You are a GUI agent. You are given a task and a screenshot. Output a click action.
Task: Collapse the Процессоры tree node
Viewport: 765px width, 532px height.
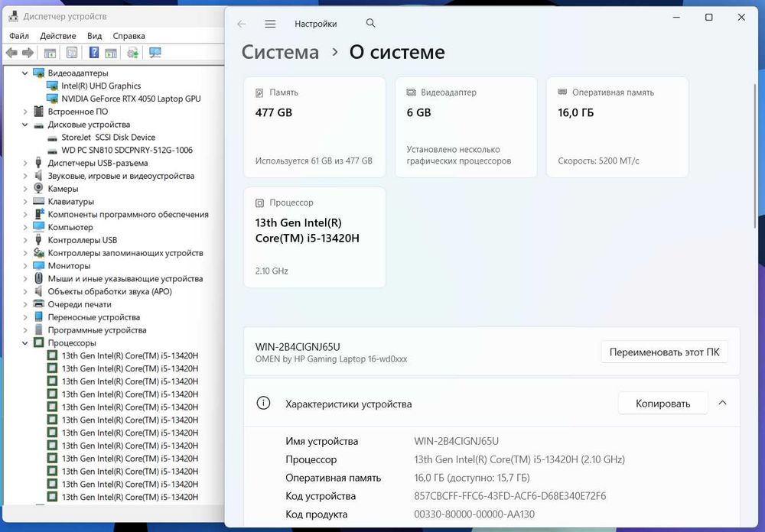pyautogui.click(x=25, y=343)
